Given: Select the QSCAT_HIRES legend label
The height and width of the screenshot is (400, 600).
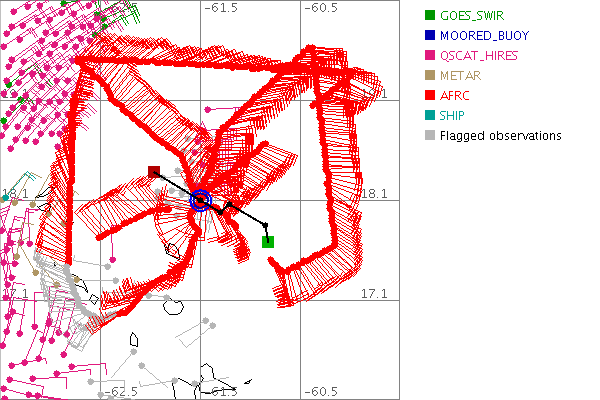Looking at the screenshot, I should [x=484, y=55].
